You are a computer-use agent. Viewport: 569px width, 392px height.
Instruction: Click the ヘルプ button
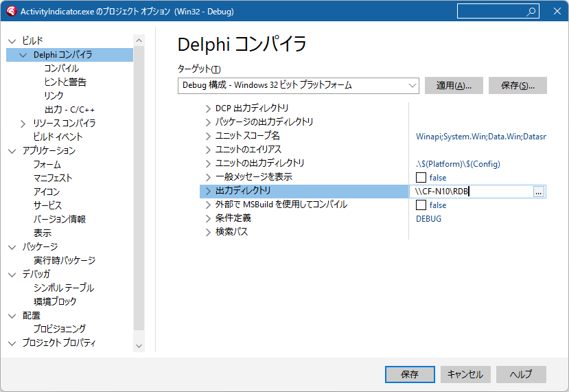(521, 374)
